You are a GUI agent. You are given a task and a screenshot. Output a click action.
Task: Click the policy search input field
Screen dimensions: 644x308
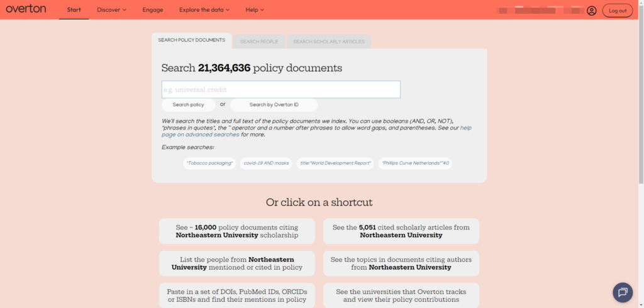(280, 90)
